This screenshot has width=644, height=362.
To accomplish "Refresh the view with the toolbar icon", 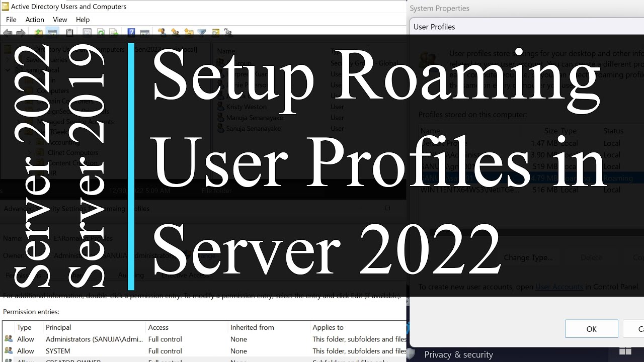I will coord(101,33).
